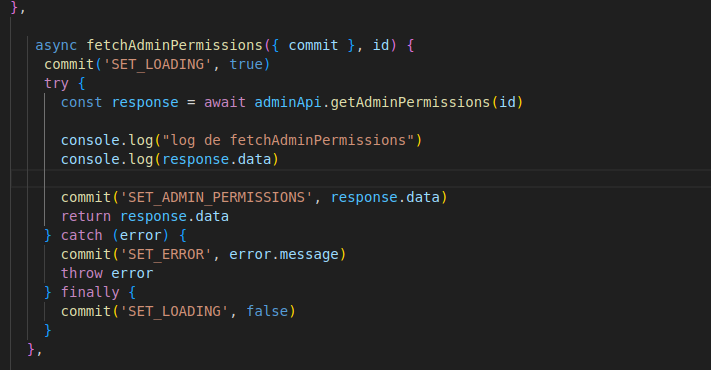Click response.data inside second console.log
This screenshot has width=711, height=370.
click(216, 160)
